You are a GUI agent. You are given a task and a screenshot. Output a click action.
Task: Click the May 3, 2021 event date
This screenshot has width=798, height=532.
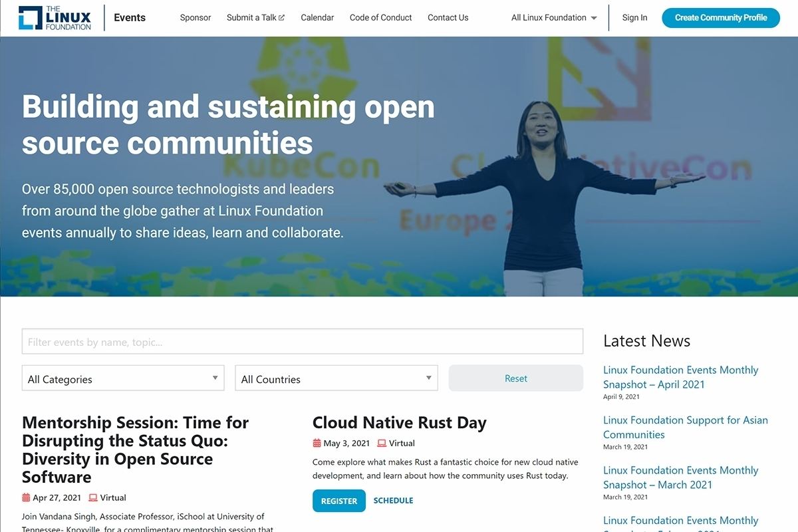346,443
